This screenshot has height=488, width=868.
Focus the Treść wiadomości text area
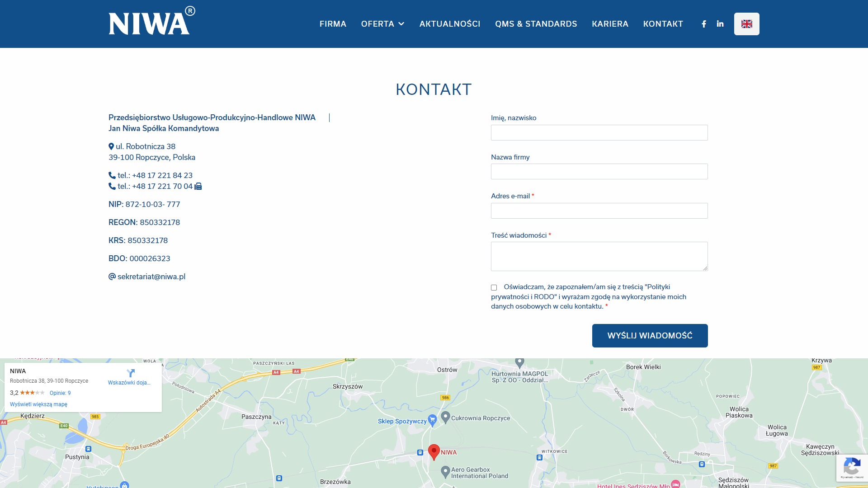pyautogui.click(x=599, y=257)
